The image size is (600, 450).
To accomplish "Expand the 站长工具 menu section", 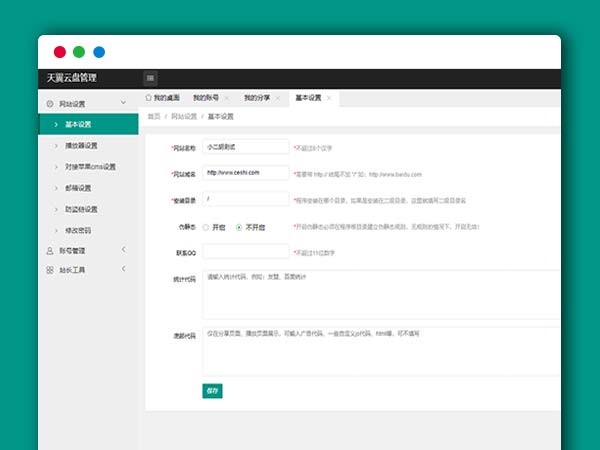I will point(123,270).
